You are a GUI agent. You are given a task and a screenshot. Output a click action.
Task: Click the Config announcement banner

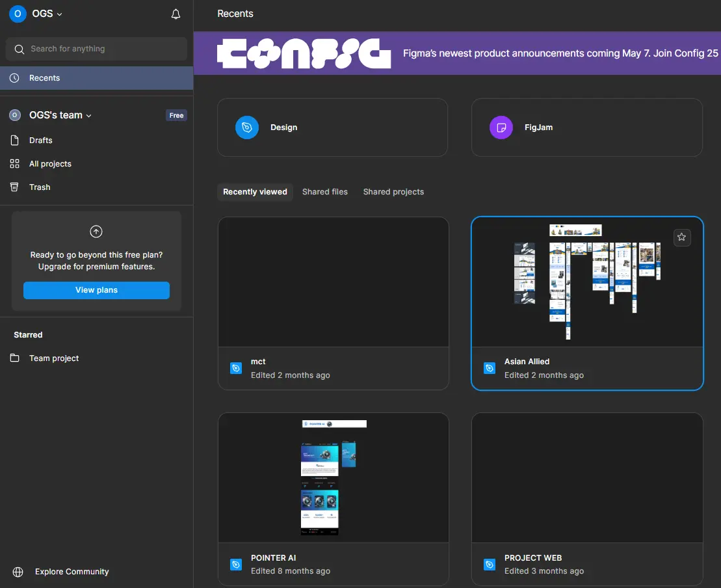(x=457, y=53)
